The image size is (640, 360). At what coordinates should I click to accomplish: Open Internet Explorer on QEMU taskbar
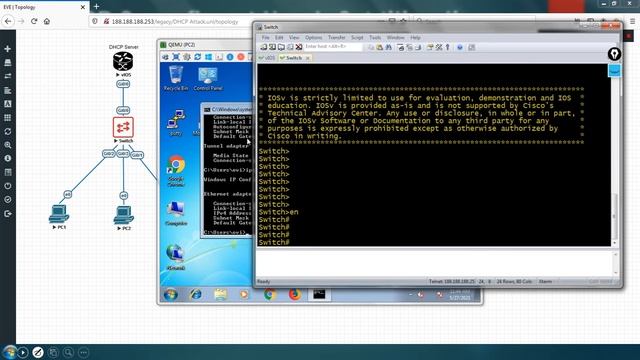[196, 294]
